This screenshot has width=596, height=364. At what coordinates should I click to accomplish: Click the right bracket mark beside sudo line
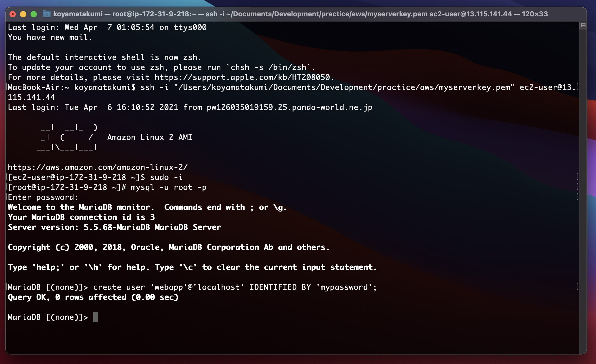pos(577,176)
